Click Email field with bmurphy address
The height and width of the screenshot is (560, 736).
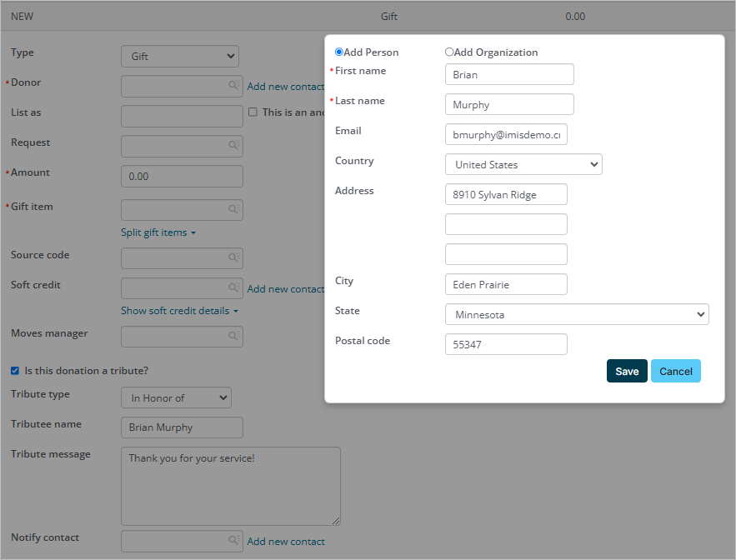click(506, 135)
